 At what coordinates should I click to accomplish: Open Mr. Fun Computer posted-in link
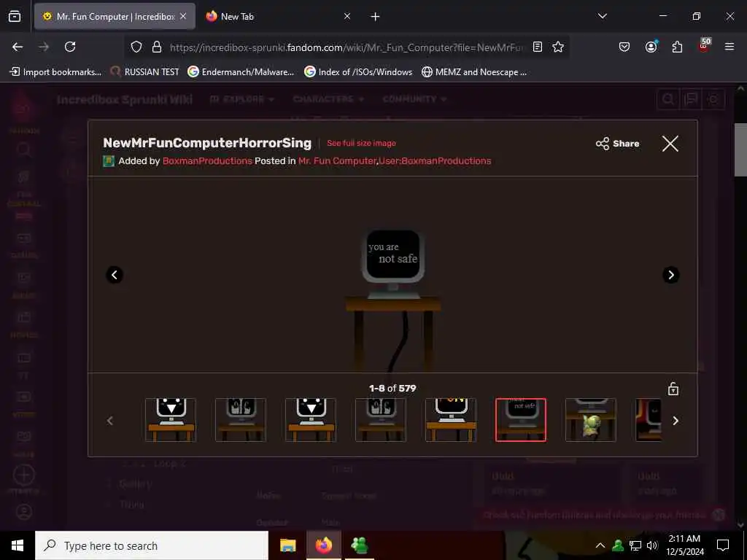click(x=337, y=161)
